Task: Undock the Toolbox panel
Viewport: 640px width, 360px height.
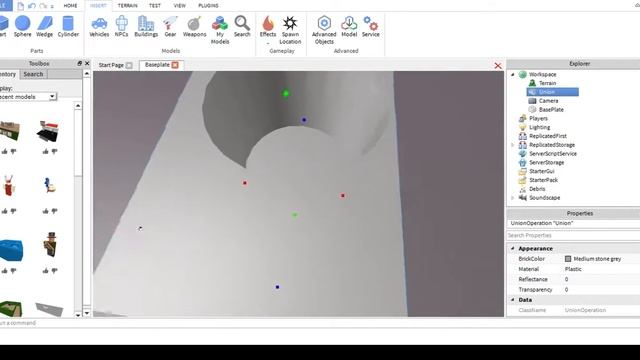Action: [80, 64]
